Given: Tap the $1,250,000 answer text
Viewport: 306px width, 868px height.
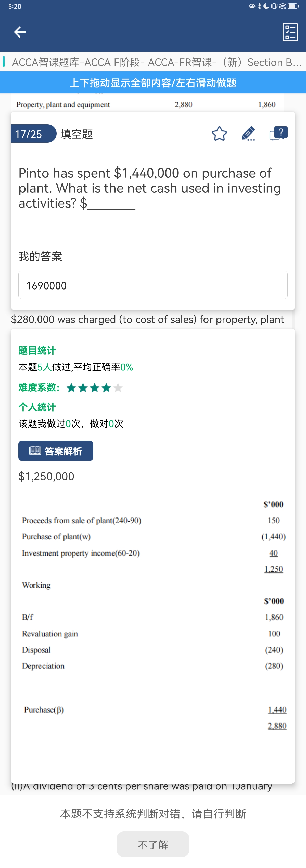Looking at the screenshot, I should click(46, 476).
